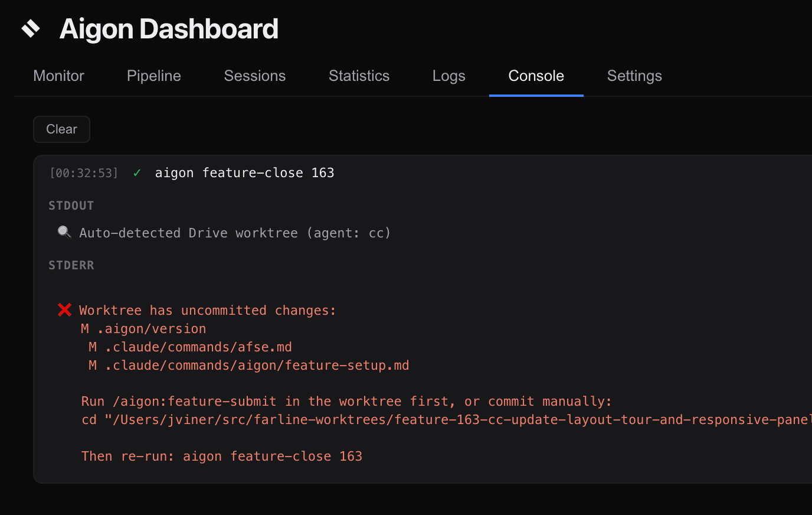Screen dimensions: 812x515
Task: Click the Aigon Dashboard title
Action: click(169, 29)
